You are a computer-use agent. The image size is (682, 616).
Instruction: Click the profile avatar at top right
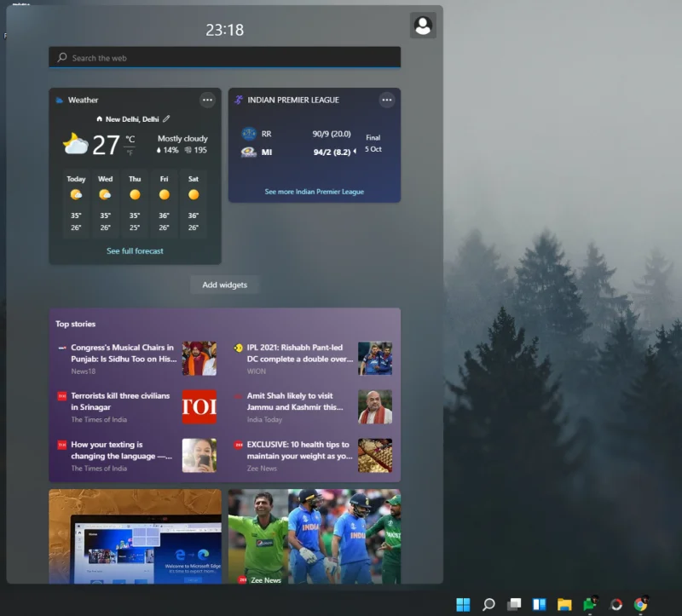pyautogui.click(x=424, y=25)
